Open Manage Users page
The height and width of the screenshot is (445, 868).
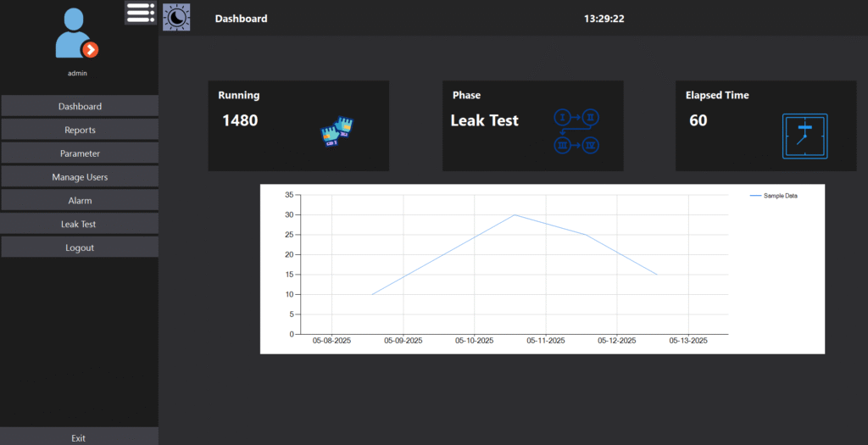click(80, 177)
